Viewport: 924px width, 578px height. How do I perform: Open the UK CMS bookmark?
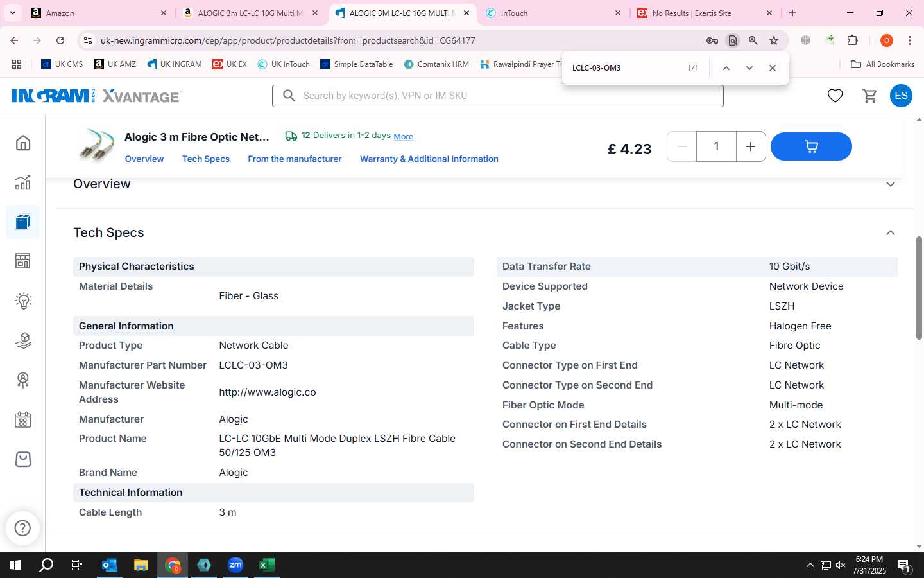point(62,64)
